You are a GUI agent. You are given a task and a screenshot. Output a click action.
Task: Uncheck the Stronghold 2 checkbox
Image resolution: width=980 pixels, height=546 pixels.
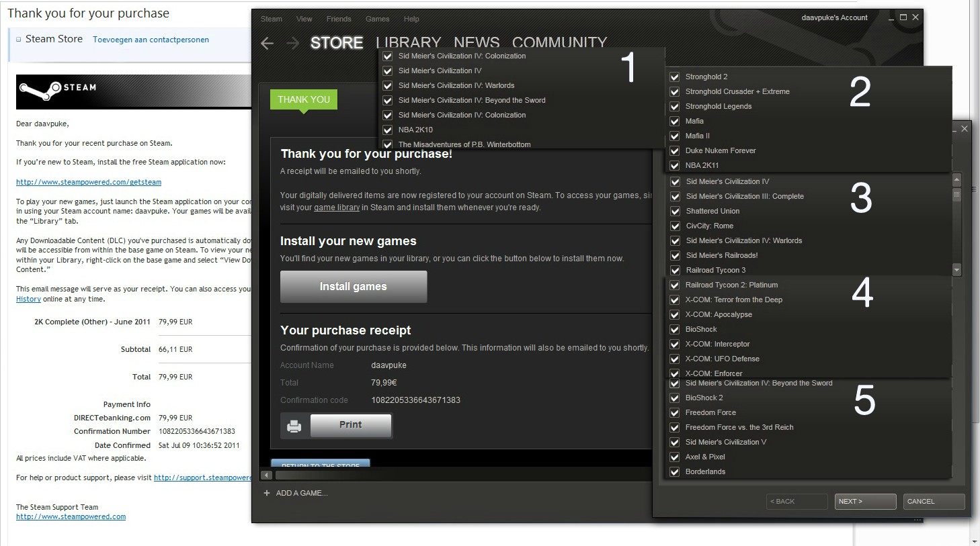pyautogui.click(x=675, y=77)
